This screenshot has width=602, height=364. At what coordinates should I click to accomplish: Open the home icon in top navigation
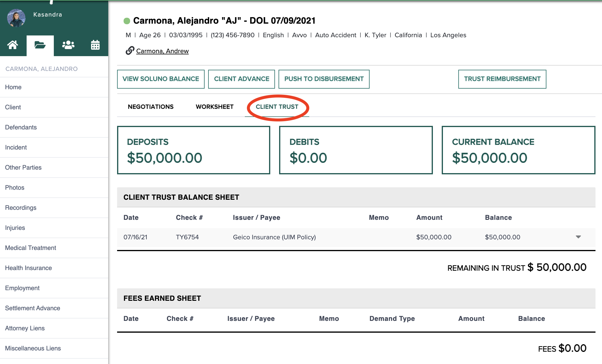[x=13, y=45]
